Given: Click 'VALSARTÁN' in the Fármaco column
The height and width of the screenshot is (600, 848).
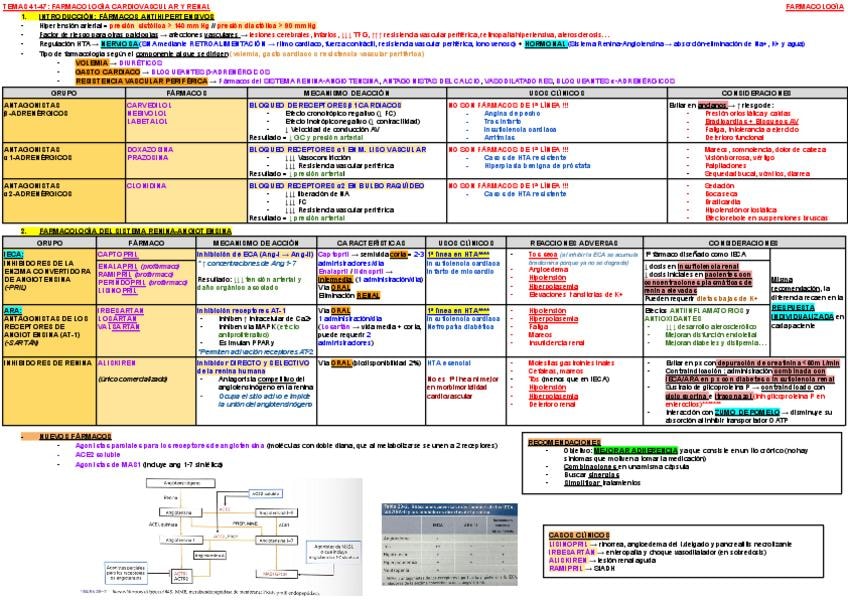Looking at the screenshot, I should 118,327.
